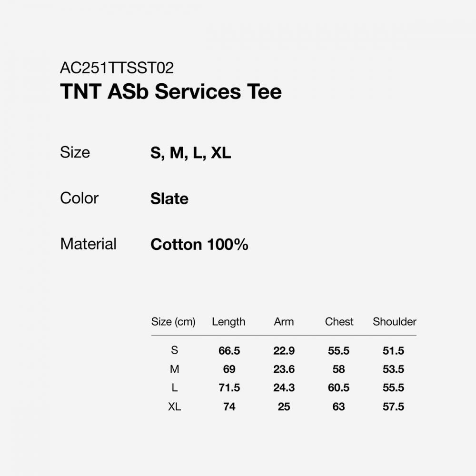The height and width of the screenshot is (476, 476).
Task: Click the Length column header
Action: pos(228,322)
